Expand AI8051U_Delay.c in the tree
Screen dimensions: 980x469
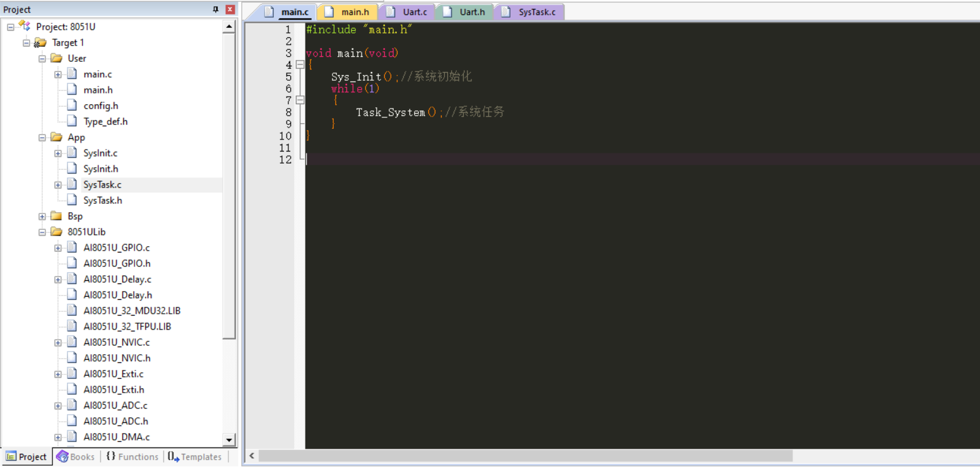tap(58, 280)
